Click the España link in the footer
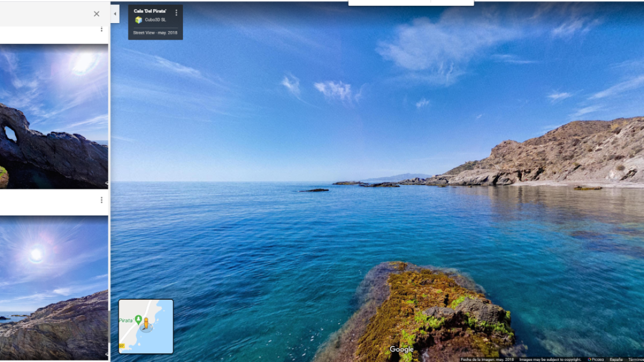Viewport: 644px width, 362px height. [616, 359]
